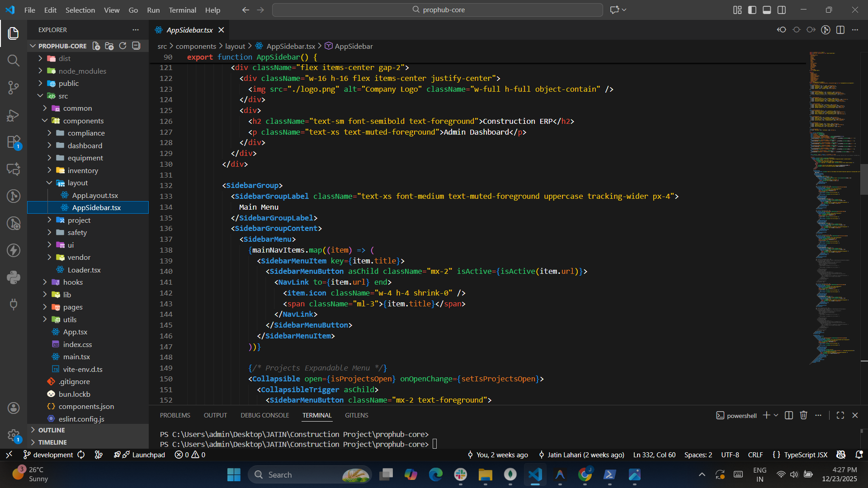Change language mode TypeScript JSX

pyautogui.click(x=805, y=455)
